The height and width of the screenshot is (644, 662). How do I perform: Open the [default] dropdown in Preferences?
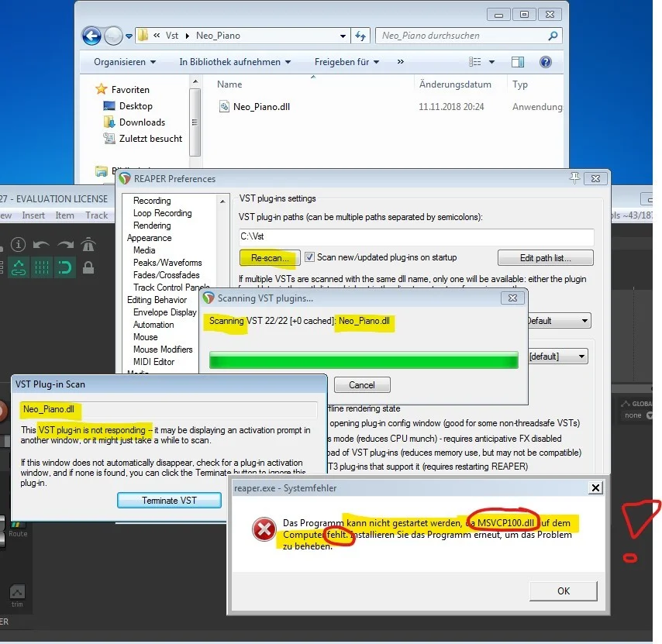point(559,356)
